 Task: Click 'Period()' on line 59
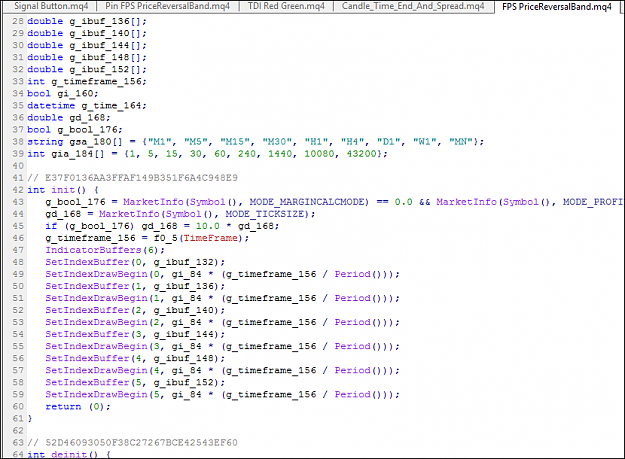point(358,394)
